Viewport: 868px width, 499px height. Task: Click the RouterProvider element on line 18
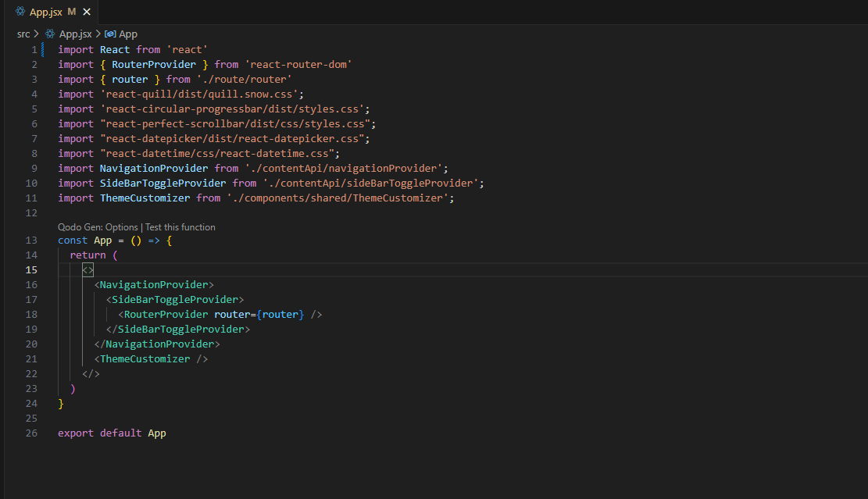220,315
